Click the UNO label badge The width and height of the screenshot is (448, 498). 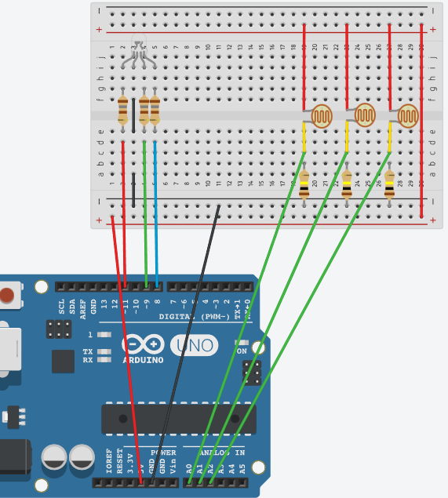[x=195, y=345]
